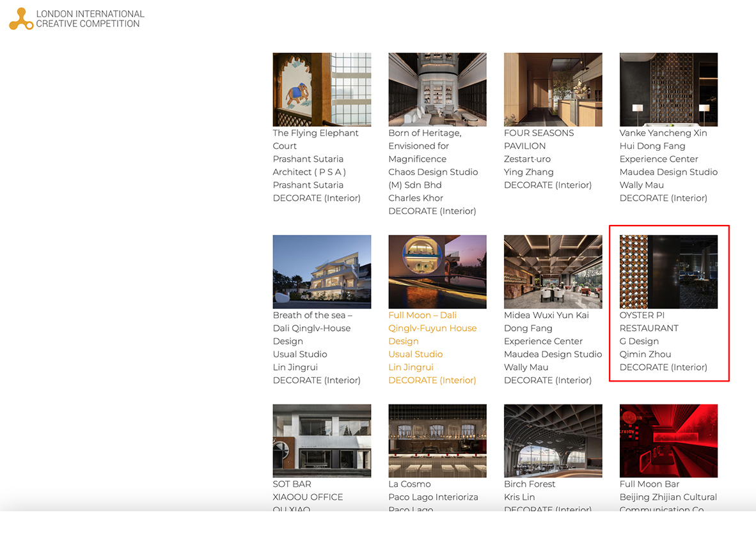Click the London International Creative Competition logo
756x533 pixels.
pyautogui.click(x=77, y=19)
